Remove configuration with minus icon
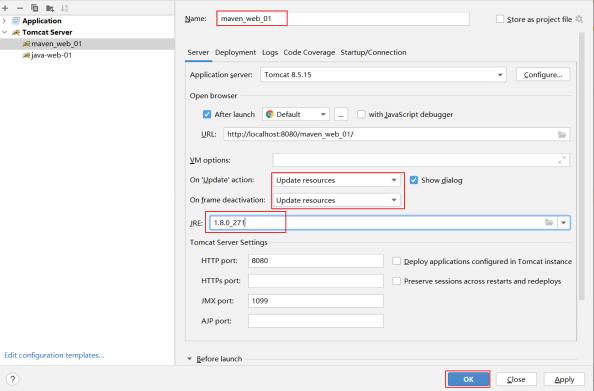The height and width of the screenshot is (391, 594). coord(20,8)
